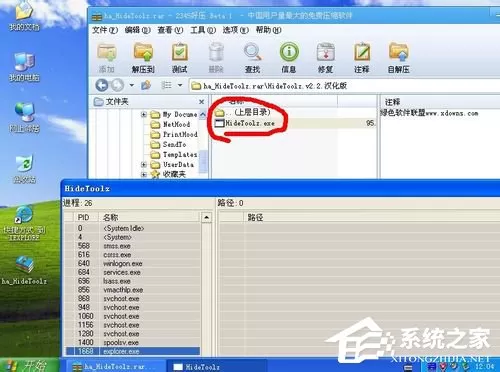Close the Folders (文件夹) side panel
This screenshot has height=372, width=500.
(201, 102)
